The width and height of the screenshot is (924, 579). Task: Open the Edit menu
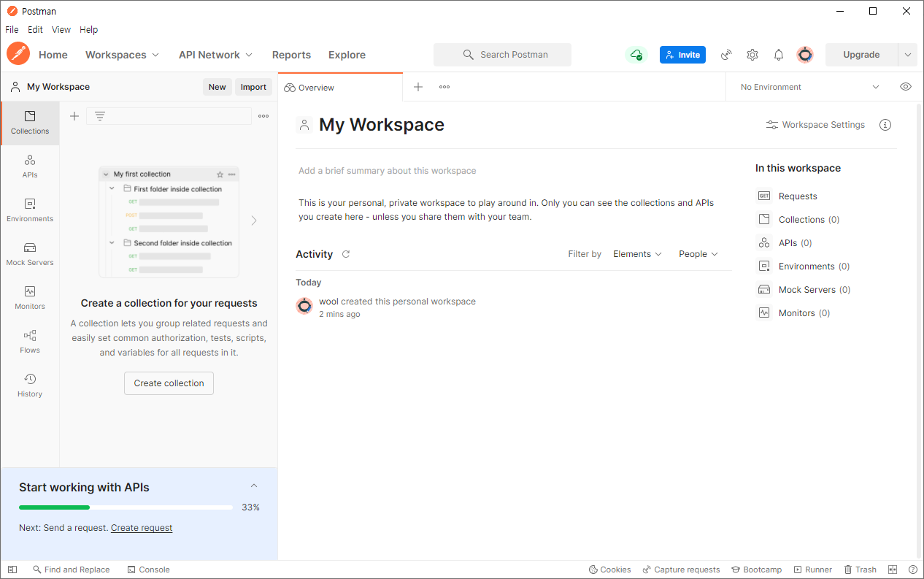coord(35,30)
